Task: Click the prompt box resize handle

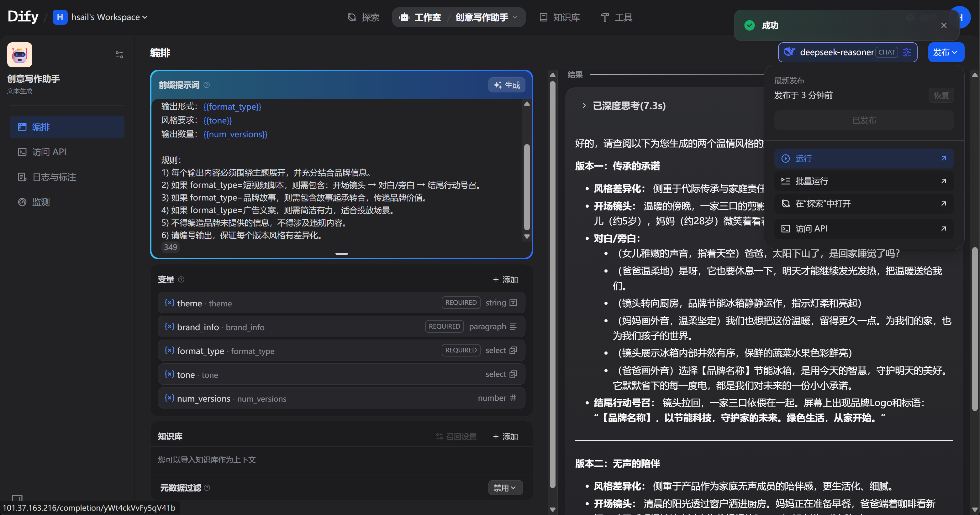Action: pos(341,253)
